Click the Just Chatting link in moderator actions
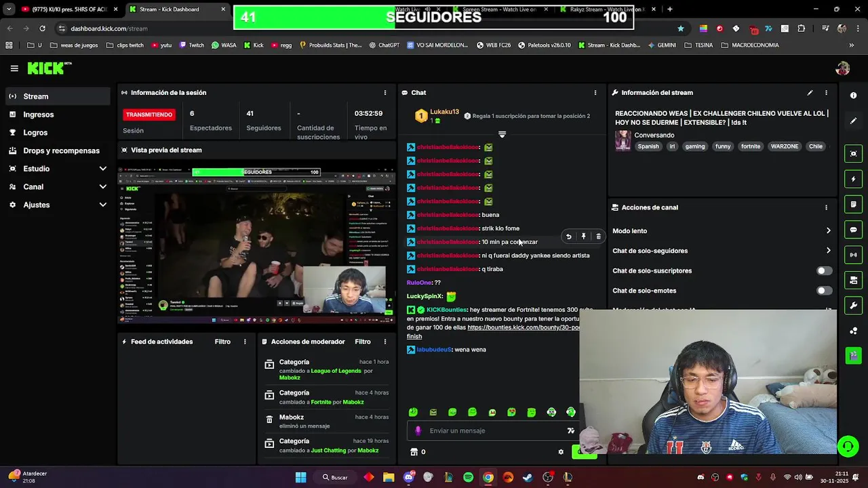The height and width of the screenshot is (488, 868). 328,451
